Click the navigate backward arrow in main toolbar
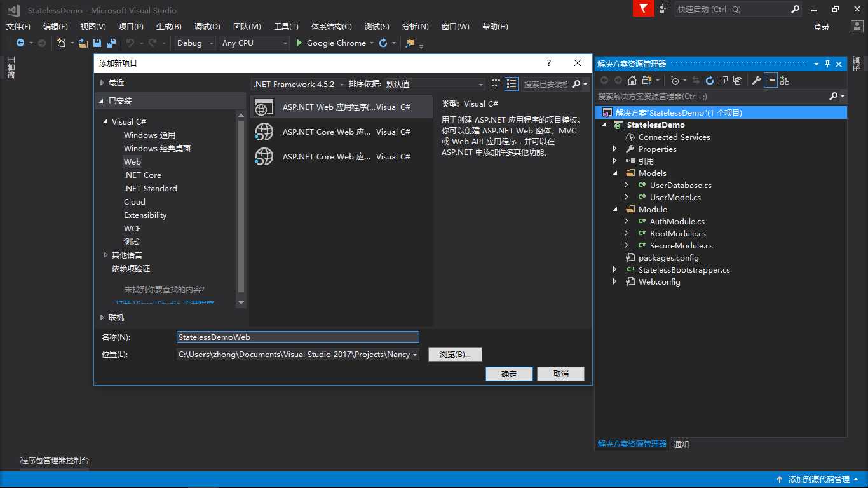 point(20,43)
